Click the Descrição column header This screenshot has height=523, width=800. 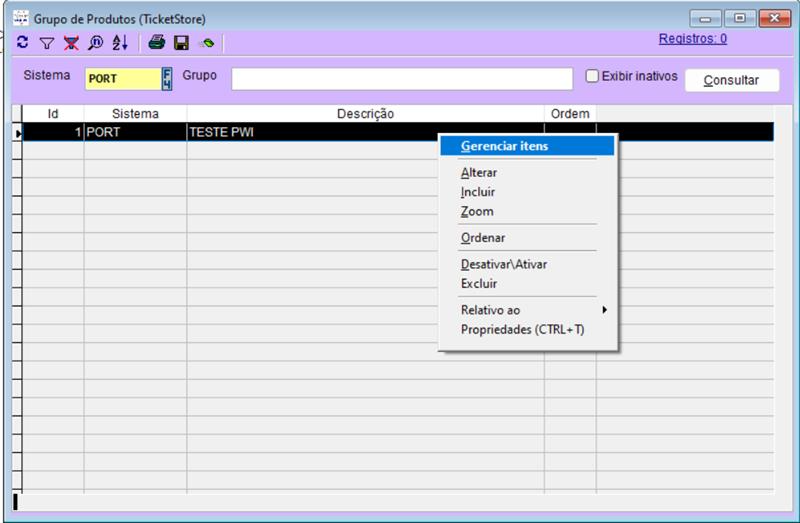coord(365,114)
